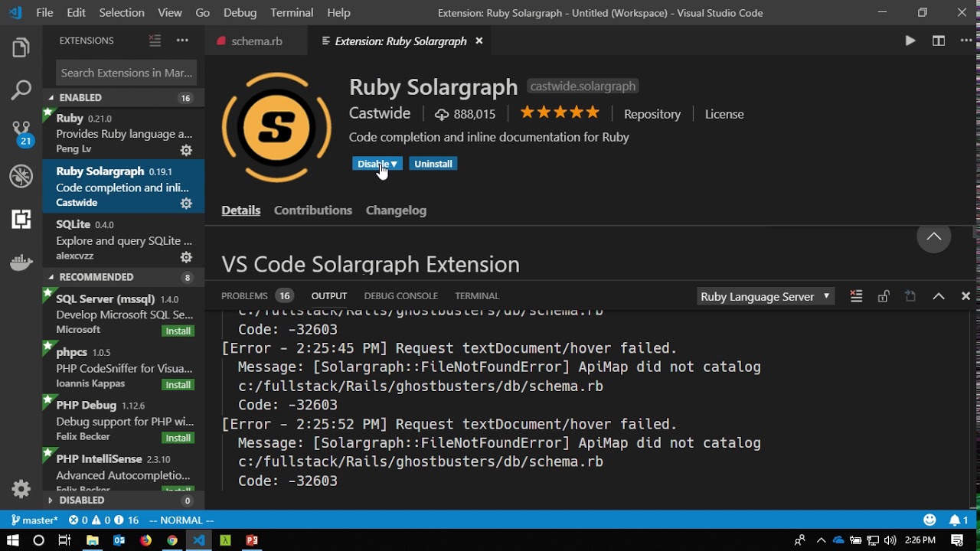
Task: Toggle output scroll lock
Action: pyautogui.click(x=884, y=296)
